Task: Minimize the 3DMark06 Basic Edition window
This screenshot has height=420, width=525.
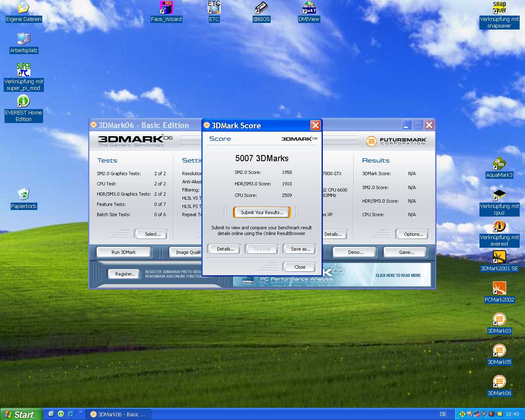Action: click(x=407, y=125)
